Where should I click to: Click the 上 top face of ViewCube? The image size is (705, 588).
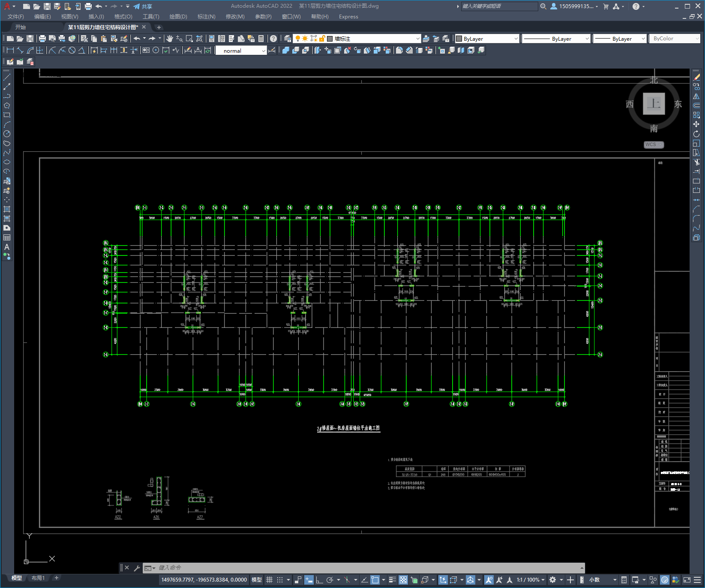click(654, 104)
